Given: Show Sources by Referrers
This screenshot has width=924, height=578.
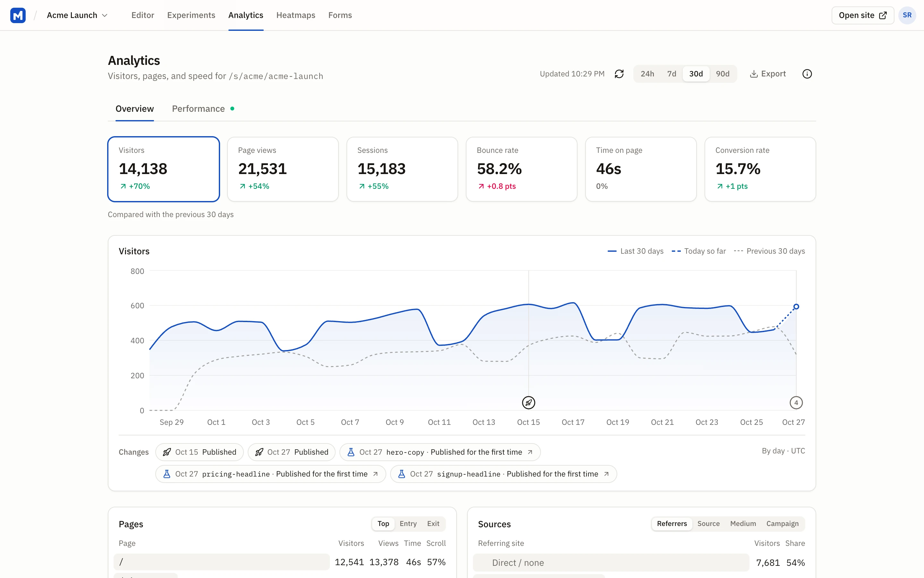Looking at the screenshot, I should tap(672, 524).
